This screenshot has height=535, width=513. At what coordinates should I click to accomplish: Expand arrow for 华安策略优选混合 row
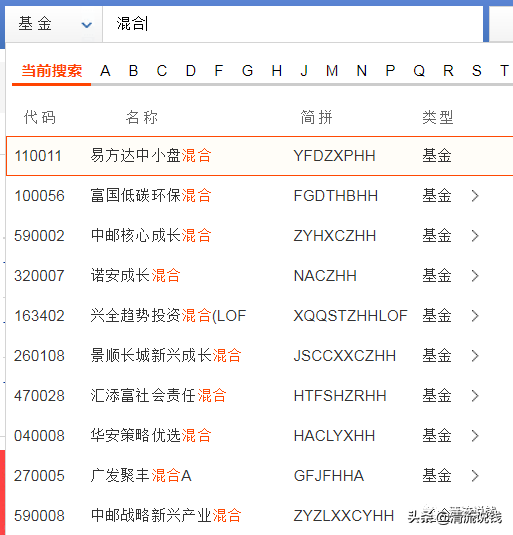475,436
